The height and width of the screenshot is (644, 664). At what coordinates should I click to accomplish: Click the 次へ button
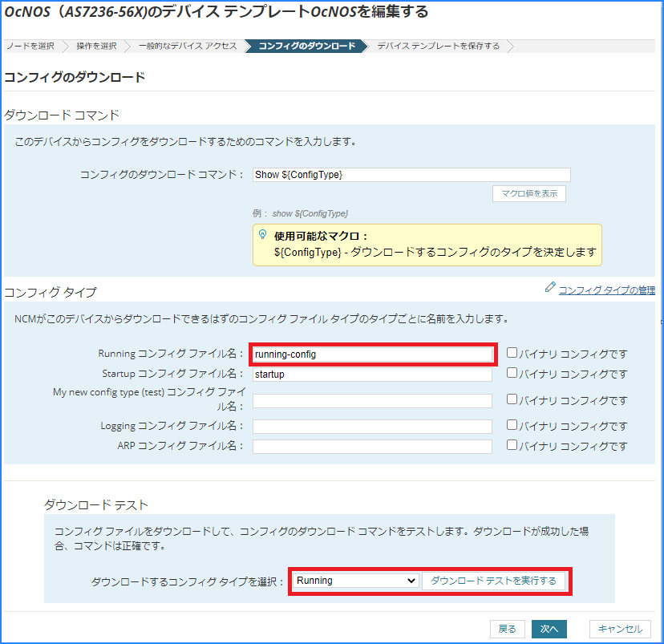point(549,629)
